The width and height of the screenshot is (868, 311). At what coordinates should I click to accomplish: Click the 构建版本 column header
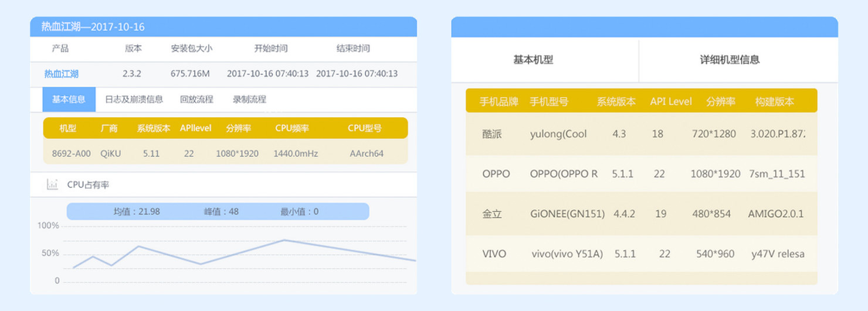(774, 101)
